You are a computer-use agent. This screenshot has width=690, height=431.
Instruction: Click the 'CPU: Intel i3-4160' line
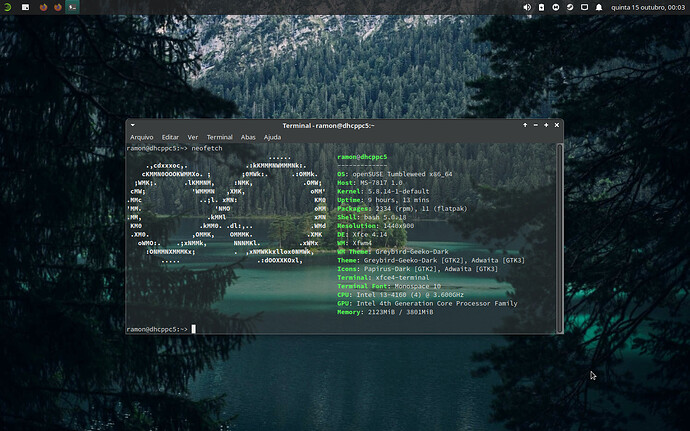tap(400, 295)
